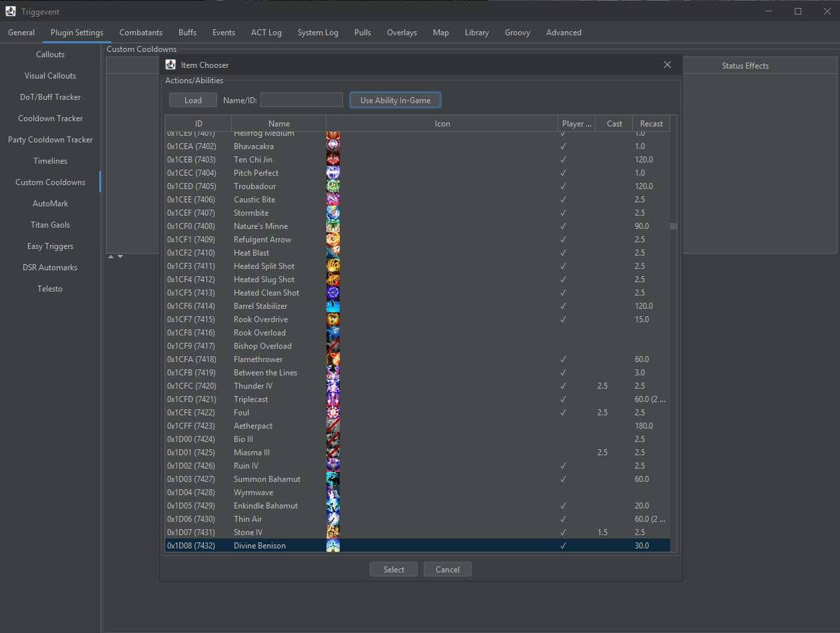This screenshot has width=840, height=633.
Task: Click the Triplecast spell icon
Action: pyautogui.click(x=332, y=399)
